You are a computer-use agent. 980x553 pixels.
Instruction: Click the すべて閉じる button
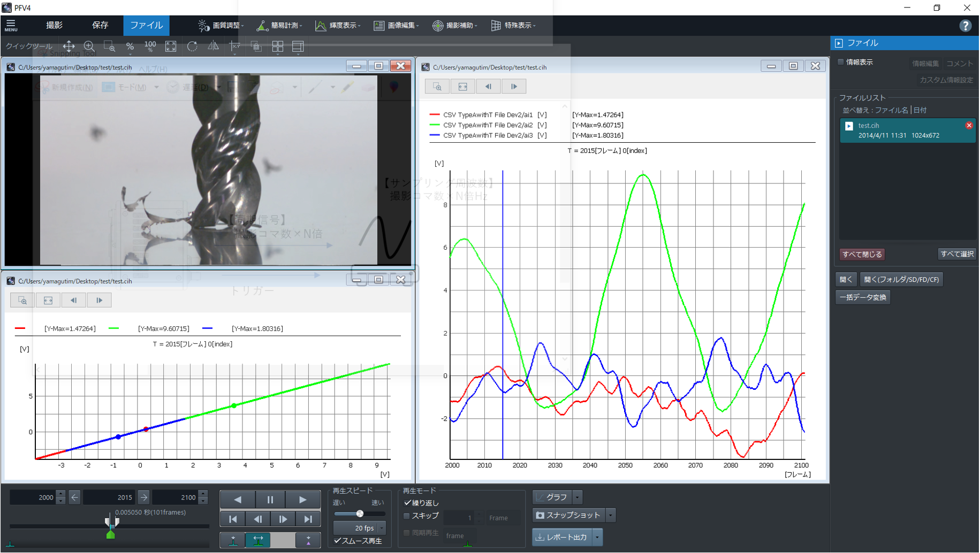pyautogui.click(x=862, y=255)
